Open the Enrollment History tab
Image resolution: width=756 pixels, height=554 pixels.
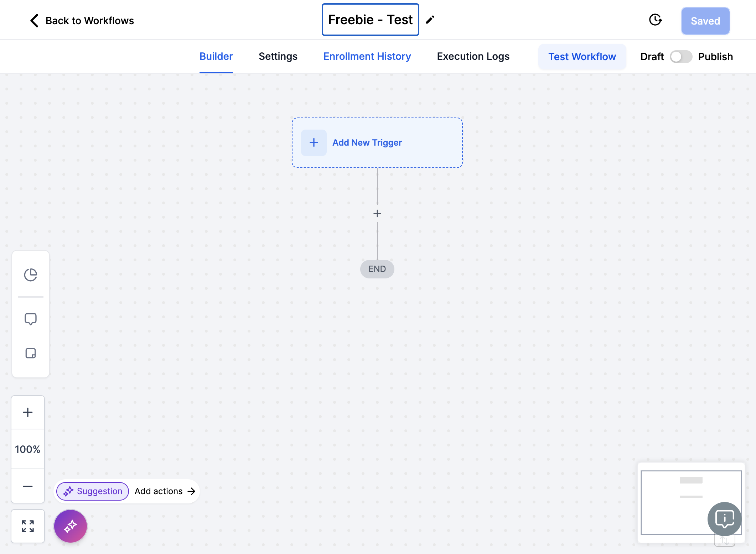(367, 57)
